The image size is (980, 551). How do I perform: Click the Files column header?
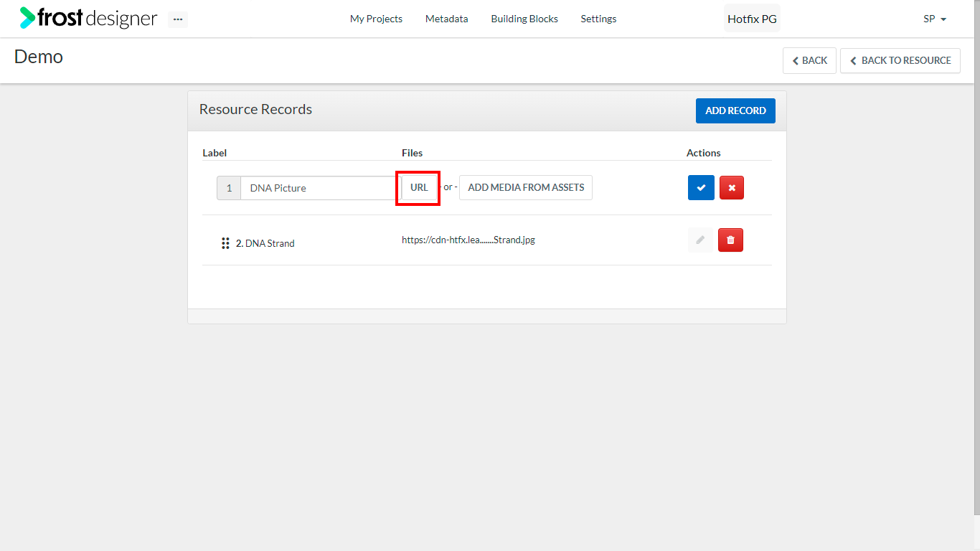(x=412, y=153)
